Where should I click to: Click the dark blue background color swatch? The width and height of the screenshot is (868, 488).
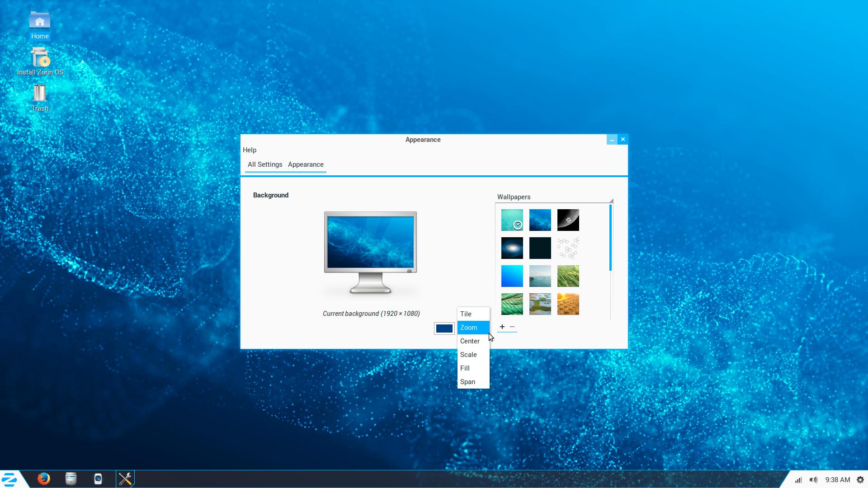(x=444, y=328)
